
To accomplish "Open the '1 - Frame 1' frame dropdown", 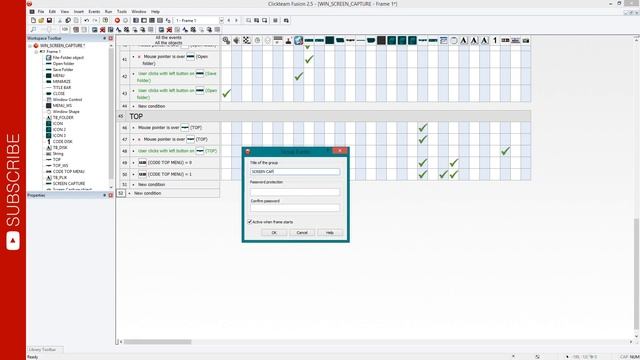I will (221, 20).
